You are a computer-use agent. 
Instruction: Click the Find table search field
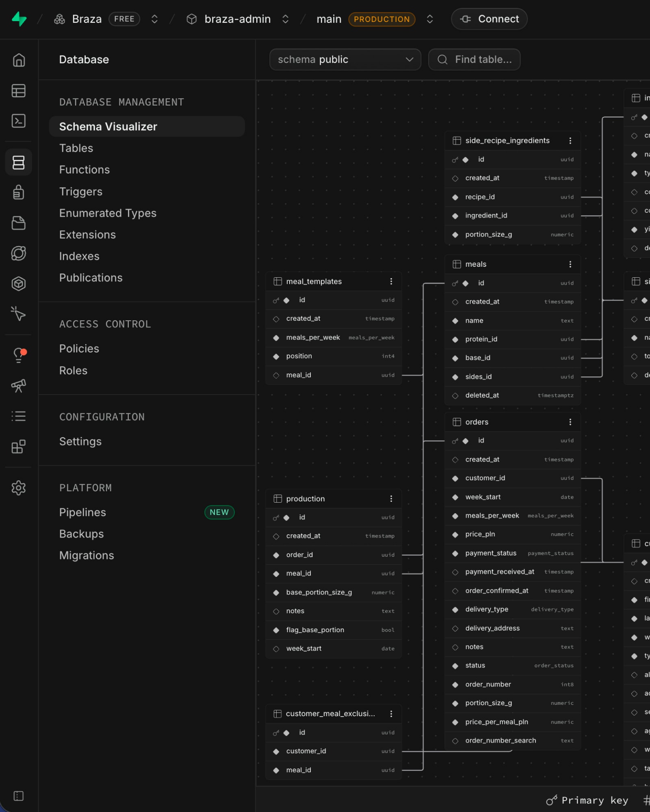(x=474, y=60)
